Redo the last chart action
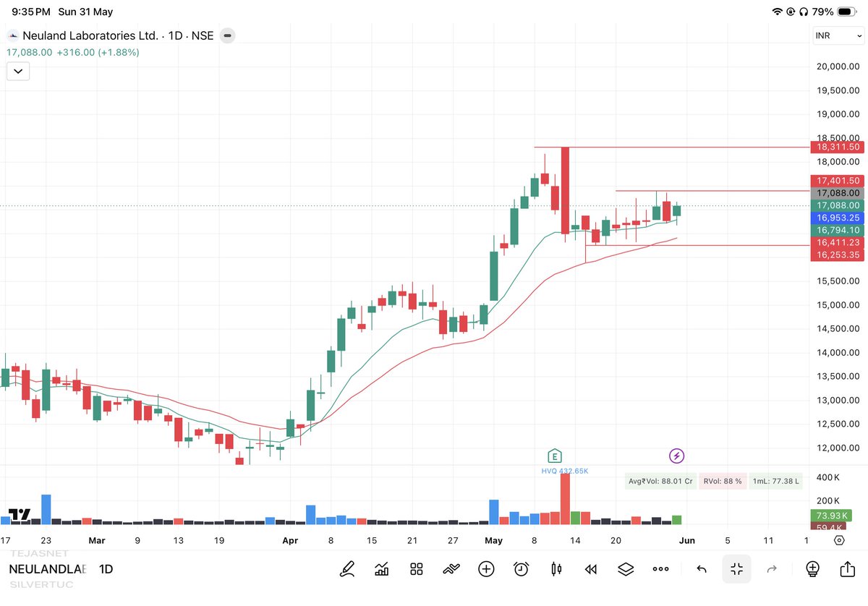 point(772,569)
